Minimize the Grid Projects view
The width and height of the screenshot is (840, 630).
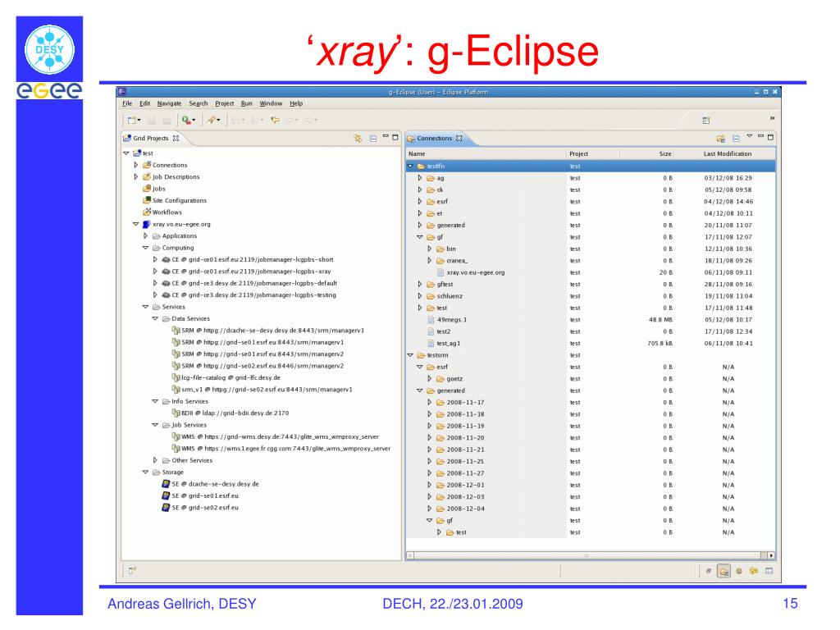click(x=386, y=136)
